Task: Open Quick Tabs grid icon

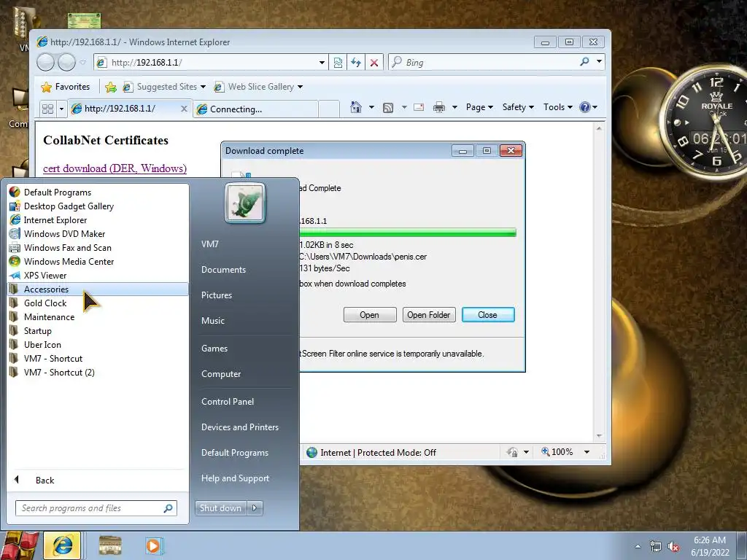Action: click(x=47, y=109)
